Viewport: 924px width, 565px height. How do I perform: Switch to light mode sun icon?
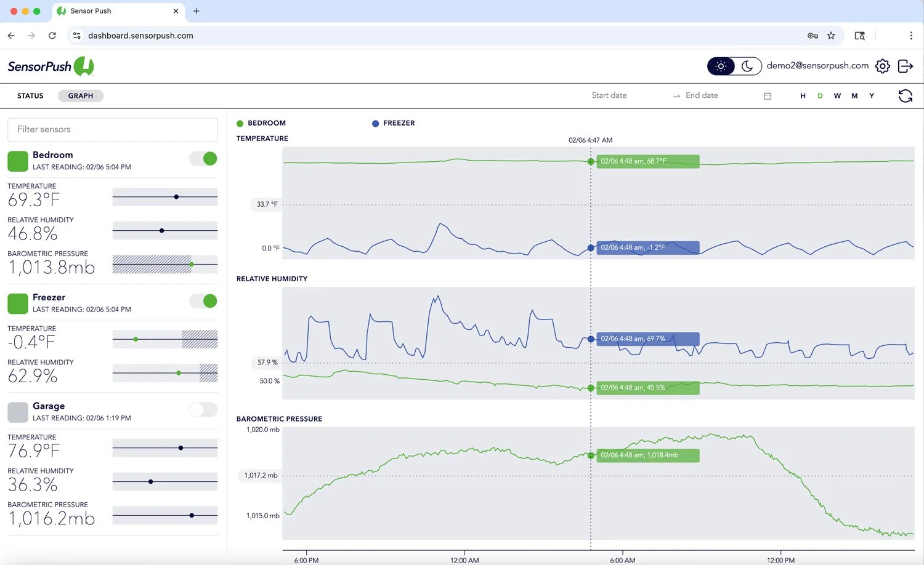pyautogui.click(x=721, y=66)
